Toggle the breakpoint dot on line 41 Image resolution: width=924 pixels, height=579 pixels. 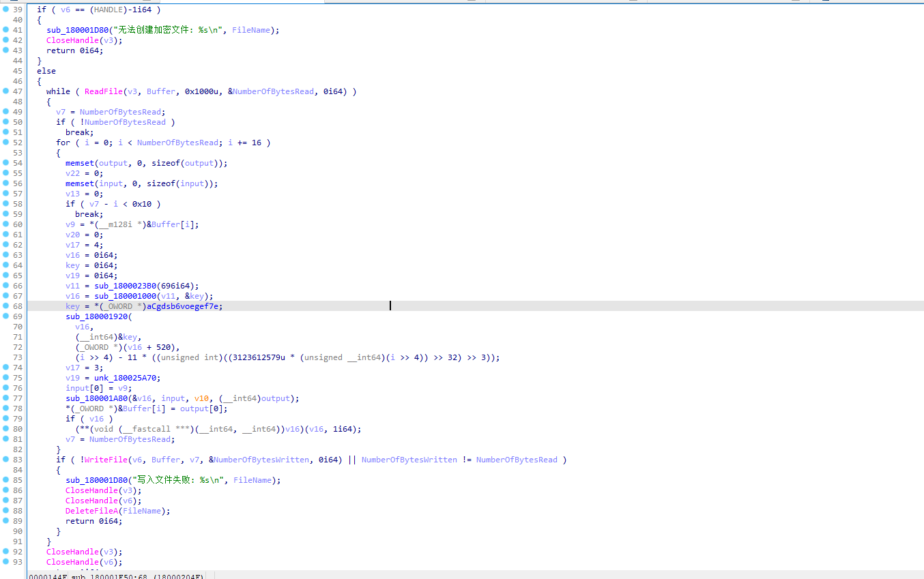5,29
